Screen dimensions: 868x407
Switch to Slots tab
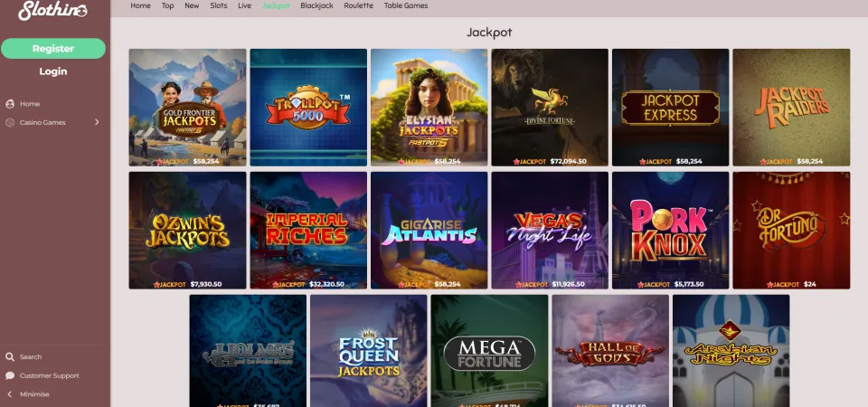click(x=219, y=5)
